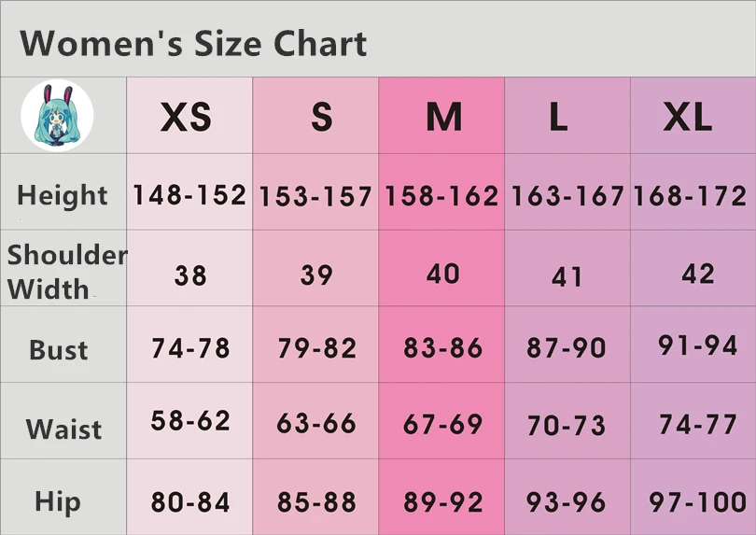Click the Shoulder Width row label

(67, 272)
